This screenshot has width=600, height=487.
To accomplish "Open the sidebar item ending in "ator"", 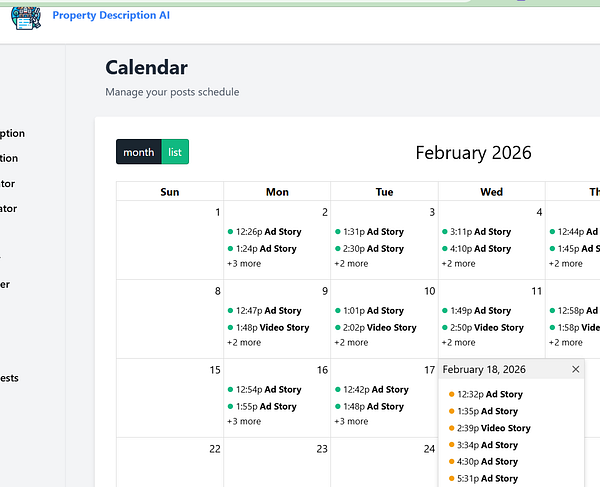I will click(8, 208).
